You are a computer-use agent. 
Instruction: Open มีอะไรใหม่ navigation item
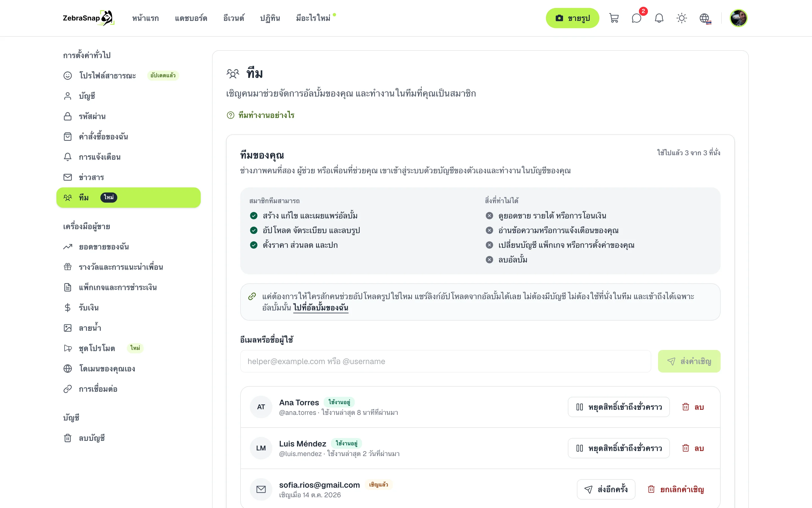[313, 18]
